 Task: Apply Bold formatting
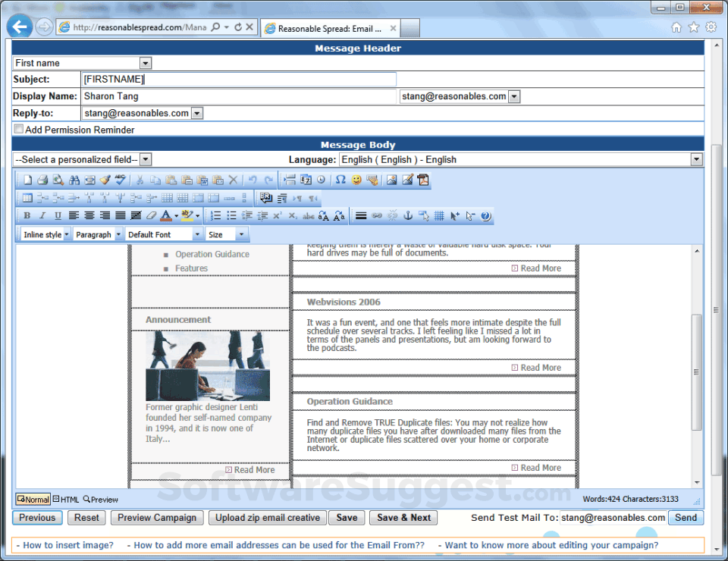pyautogui.click(x=27, y=216)
